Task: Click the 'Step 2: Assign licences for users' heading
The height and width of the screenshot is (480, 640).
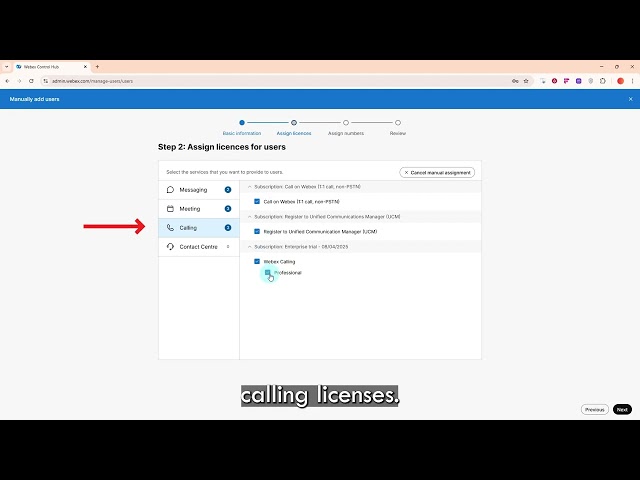Action: tap(222, 147)
